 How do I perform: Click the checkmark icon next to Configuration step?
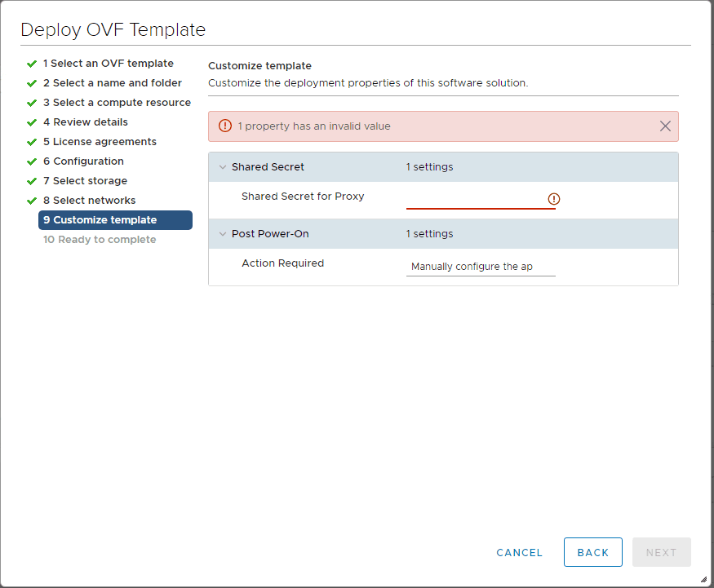[x=32, y=161]
